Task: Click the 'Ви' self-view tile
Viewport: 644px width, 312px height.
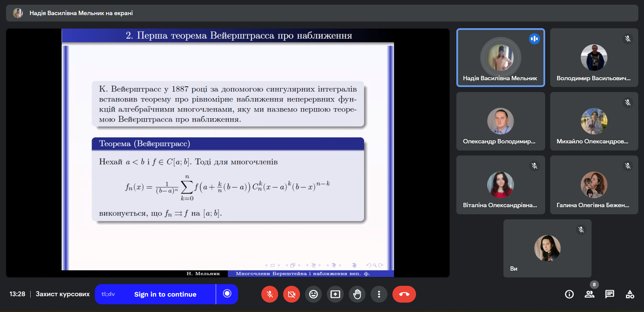Action: point(547,249)
